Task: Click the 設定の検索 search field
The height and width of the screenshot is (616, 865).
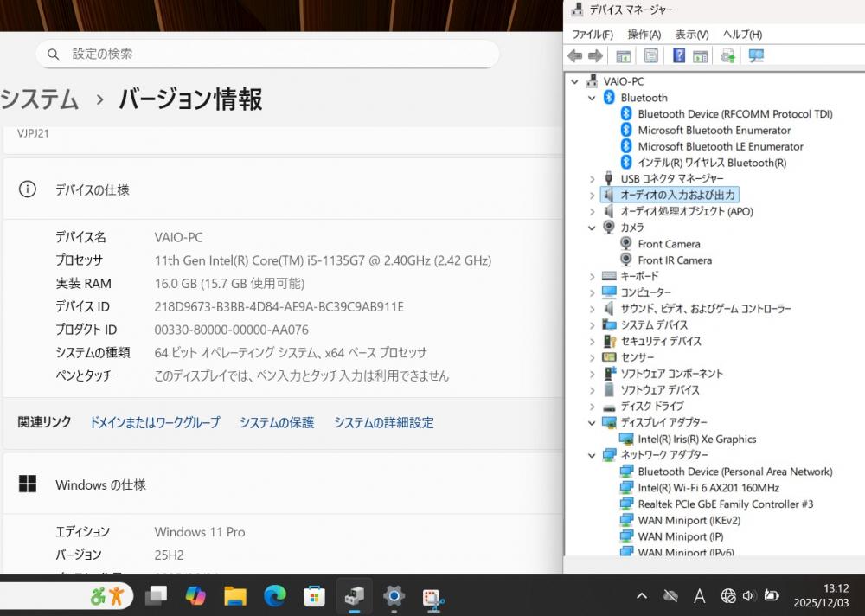Action: point(268,54)
